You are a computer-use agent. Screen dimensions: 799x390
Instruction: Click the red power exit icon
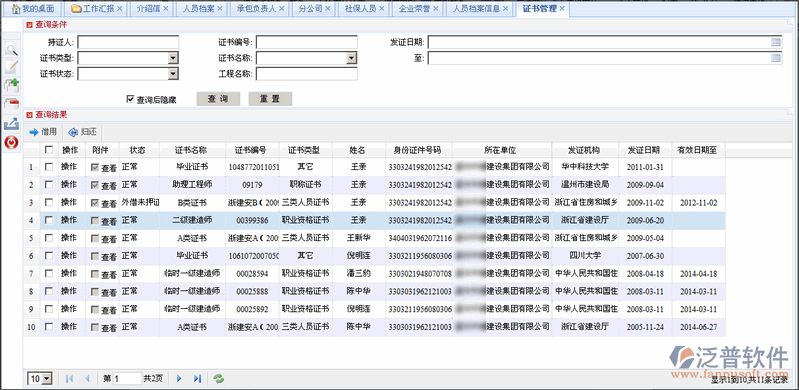11,143
